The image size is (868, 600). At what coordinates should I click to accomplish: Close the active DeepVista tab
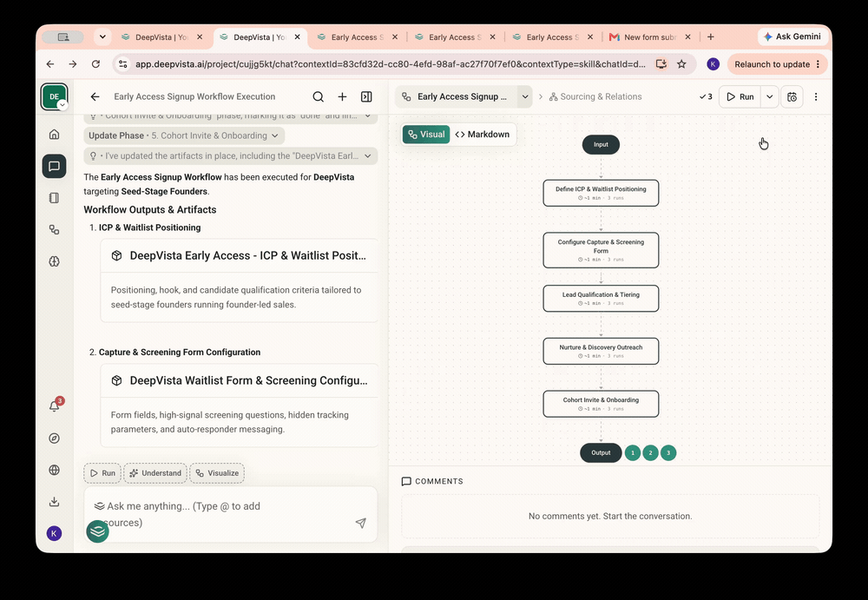click(297, 37)
